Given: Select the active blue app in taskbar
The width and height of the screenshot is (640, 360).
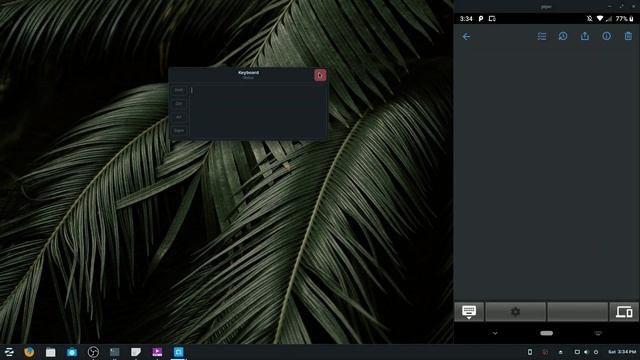Looking at the screenshot, I should [x=178, y=352].
